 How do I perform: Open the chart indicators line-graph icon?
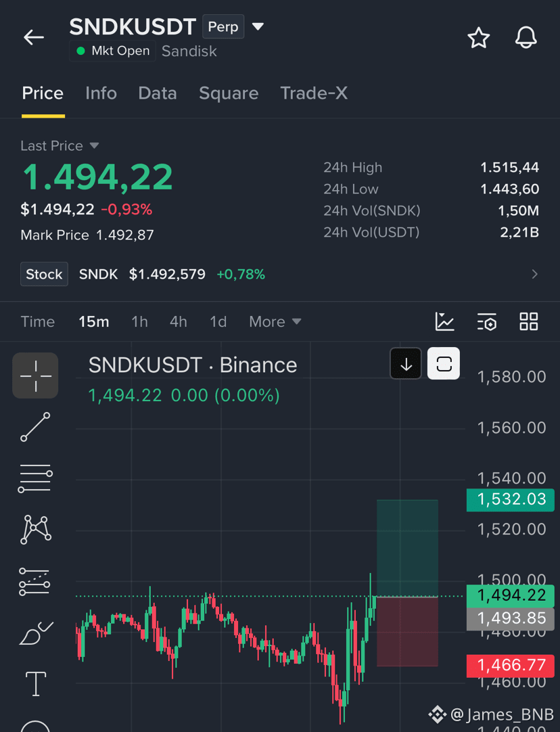tap(445, 321)
